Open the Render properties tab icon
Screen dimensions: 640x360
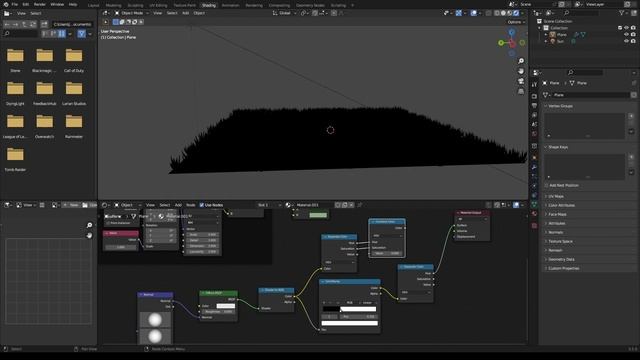(x=534, y=96)
